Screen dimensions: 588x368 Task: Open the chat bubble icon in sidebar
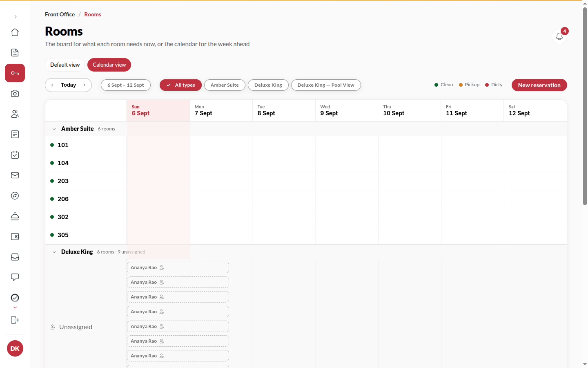tap(15, 278)
